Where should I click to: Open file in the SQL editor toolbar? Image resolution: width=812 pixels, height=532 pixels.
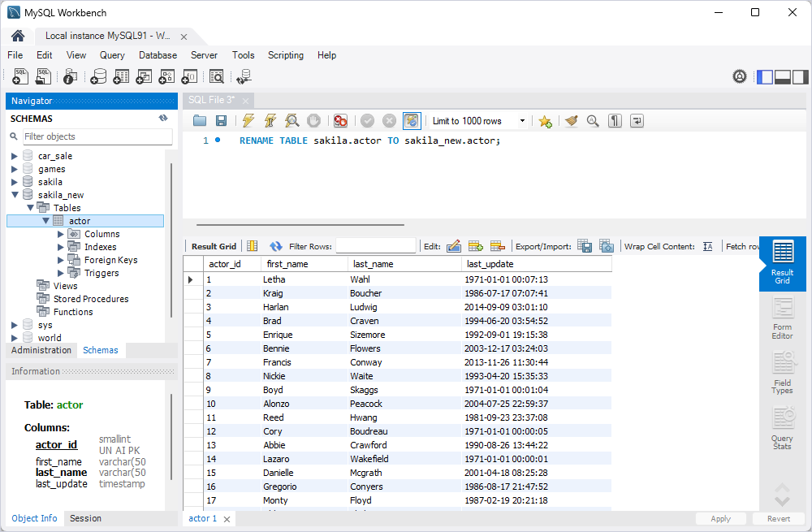click(200, 121)
